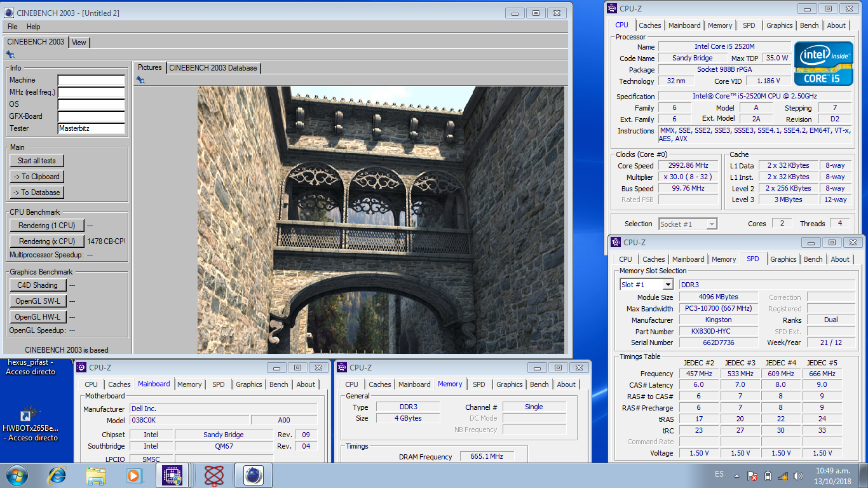This screenshot has width=868, height=488.
Task: Start the Rendering (x CPU) benchmark
Action: [x=47, y=241]
